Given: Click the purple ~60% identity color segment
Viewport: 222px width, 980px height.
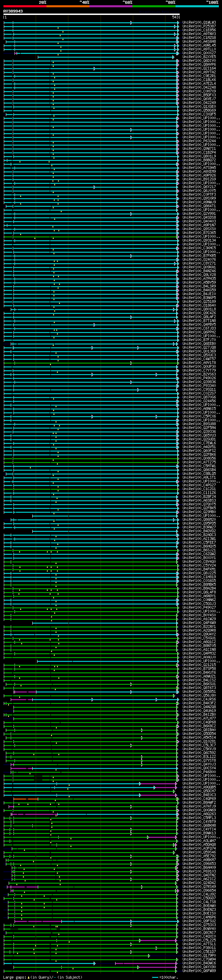Looking at the screenshot, I should pyautogui.click(x=111, y=6).
